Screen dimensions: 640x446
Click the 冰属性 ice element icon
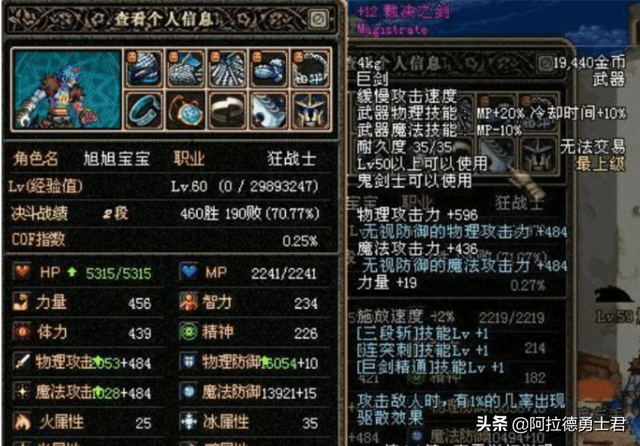coord(189,422)
